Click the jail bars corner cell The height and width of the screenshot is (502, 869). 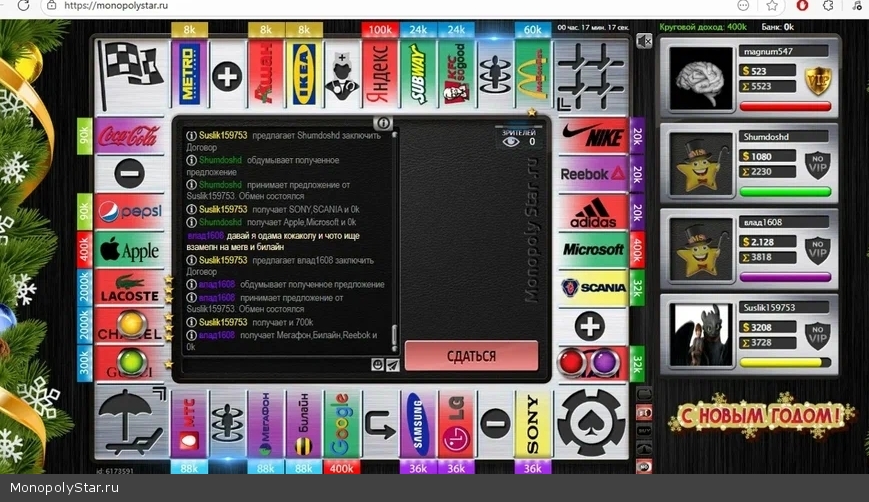coord(591,76)
